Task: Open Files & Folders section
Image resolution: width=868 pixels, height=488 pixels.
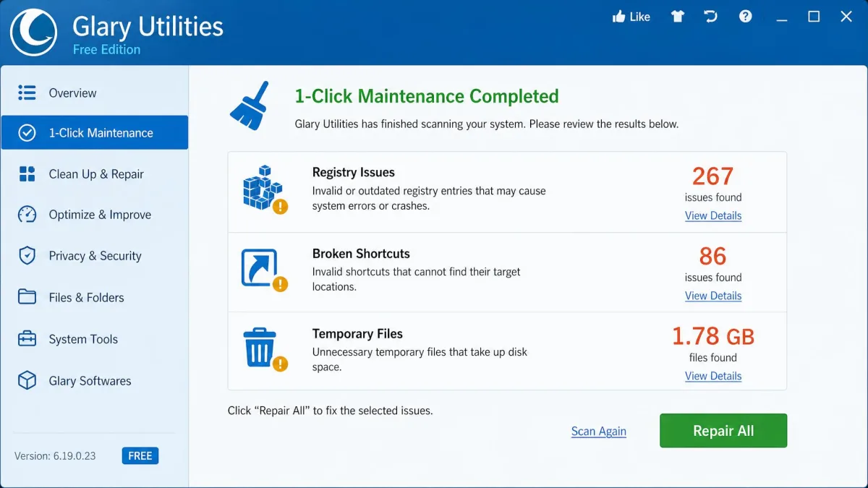Action: click(95, 297)
